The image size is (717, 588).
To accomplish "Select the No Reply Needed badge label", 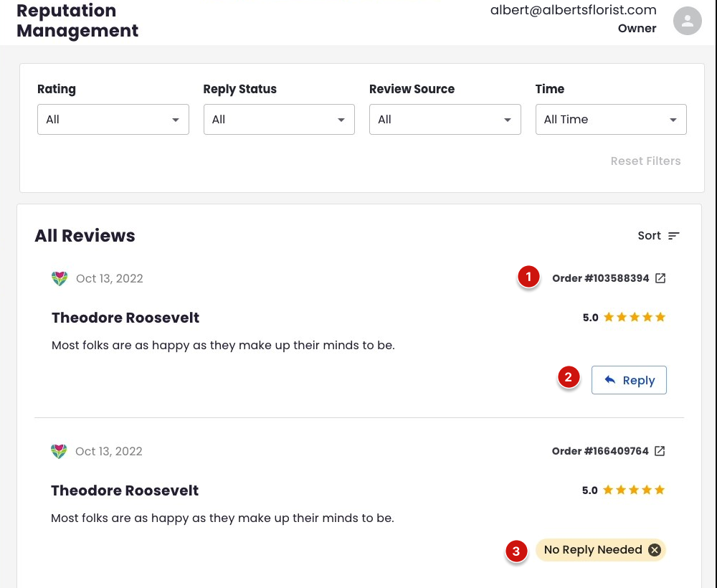I will click(593, 549).
